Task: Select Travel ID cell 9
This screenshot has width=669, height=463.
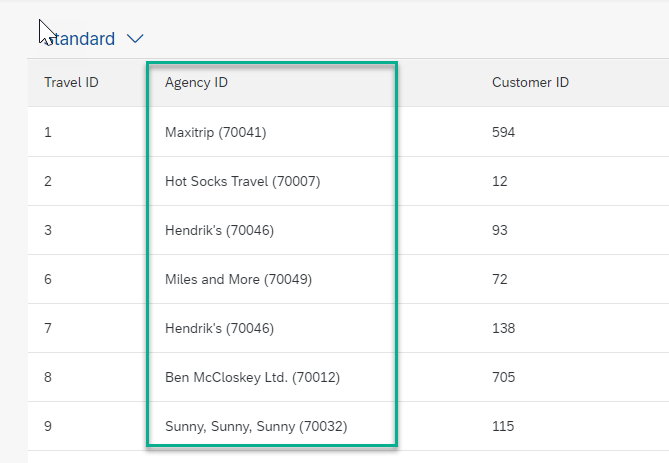Action: tap(48, 426)
